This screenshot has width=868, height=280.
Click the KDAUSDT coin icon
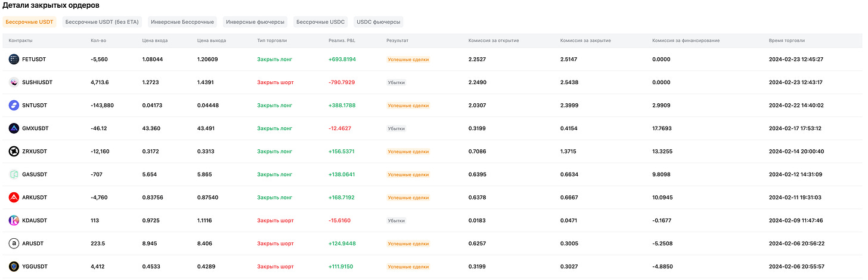point(14,220)
